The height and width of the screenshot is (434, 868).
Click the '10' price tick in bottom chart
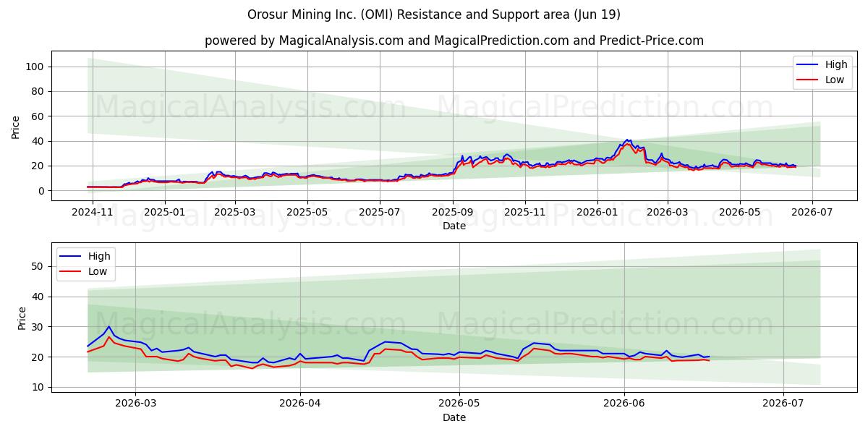(x=38, y=388)
